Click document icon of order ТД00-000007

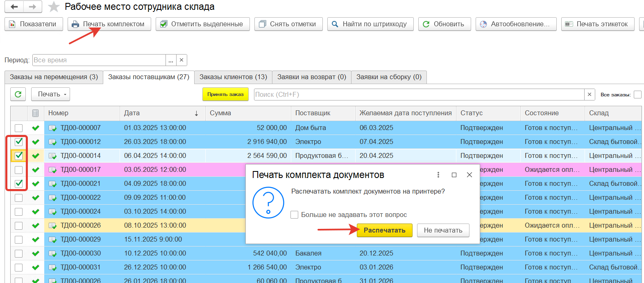(x=52, y=128)
